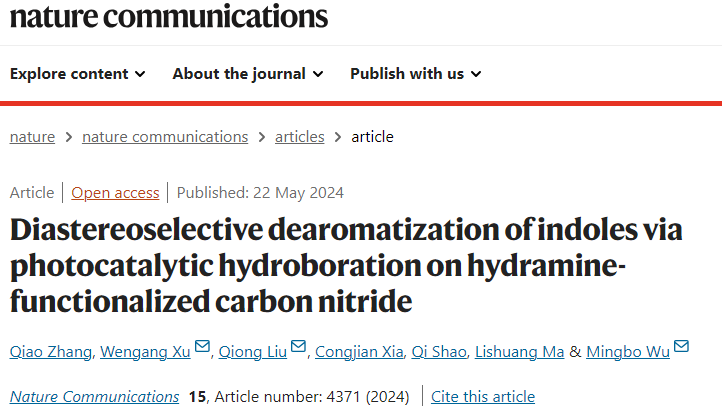The height and width of the screenshot is (408, 722).
Task: Open the italic Nature Communications journal link
Action: 94,396
